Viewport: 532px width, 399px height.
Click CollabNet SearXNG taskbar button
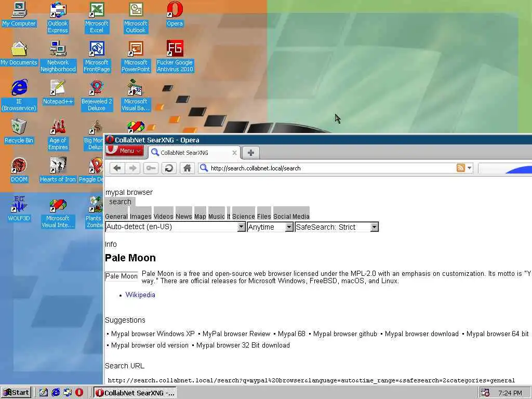[135, 393]
